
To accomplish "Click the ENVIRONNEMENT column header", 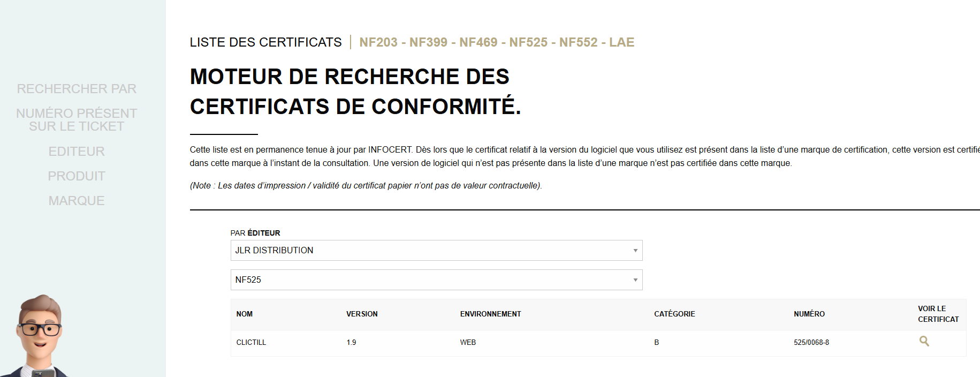I will point(490,314).
